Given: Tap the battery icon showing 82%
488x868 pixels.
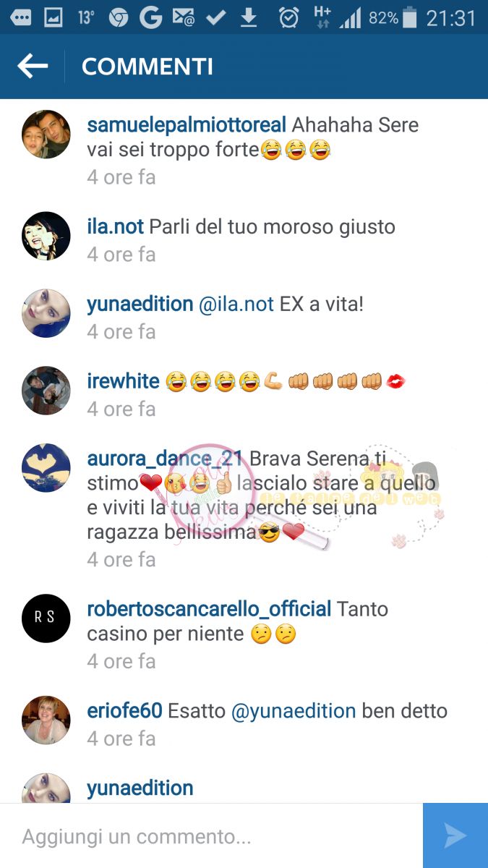Looking at the screenshot, I should point(410,17).
